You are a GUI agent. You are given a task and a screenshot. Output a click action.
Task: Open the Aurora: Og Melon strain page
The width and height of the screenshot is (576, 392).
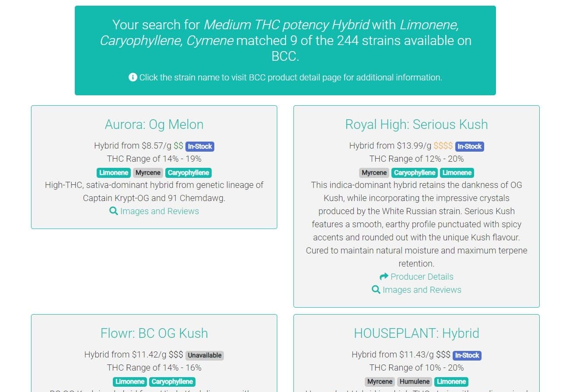point(154,125)
